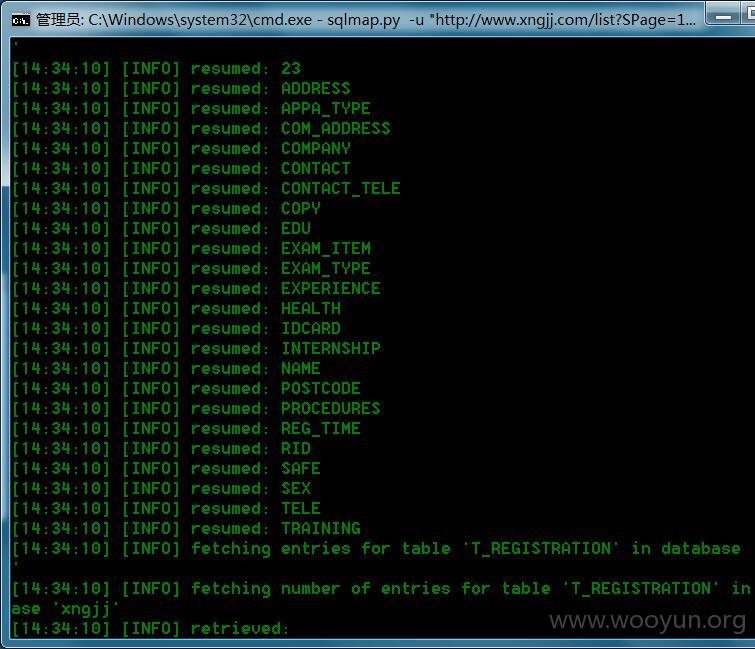
Task: Click 'T_REGISTRATION' in the fetching entries line
Action: point(541,548)
